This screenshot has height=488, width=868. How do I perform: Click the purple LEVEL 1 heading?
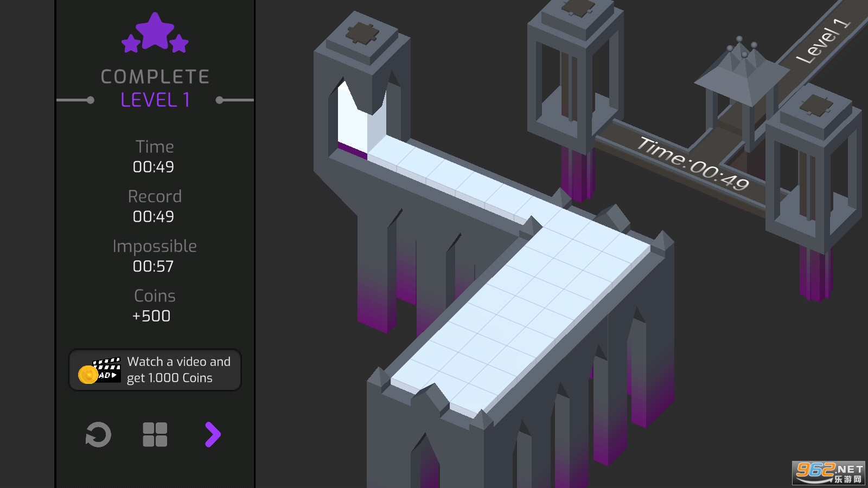155,100
